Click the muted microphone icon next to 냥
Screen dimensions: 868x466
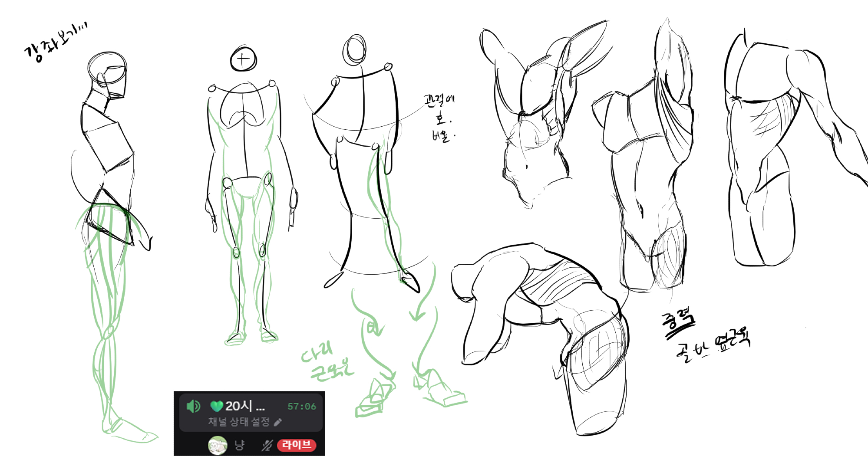click(267, 445)
